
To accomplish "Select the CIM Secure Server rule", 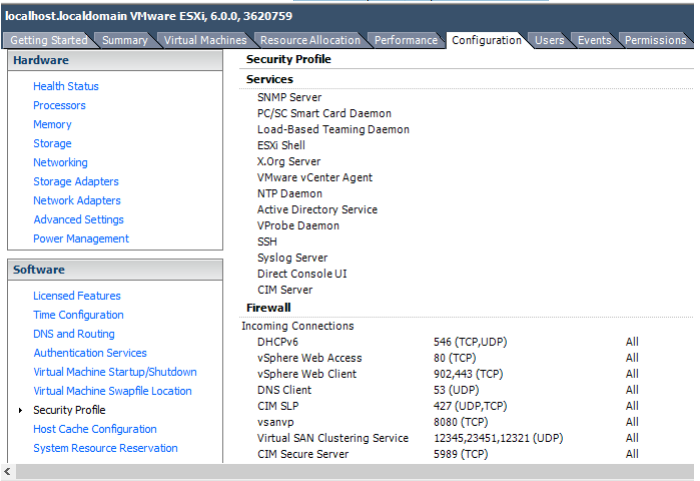I will tap(303, 455).
